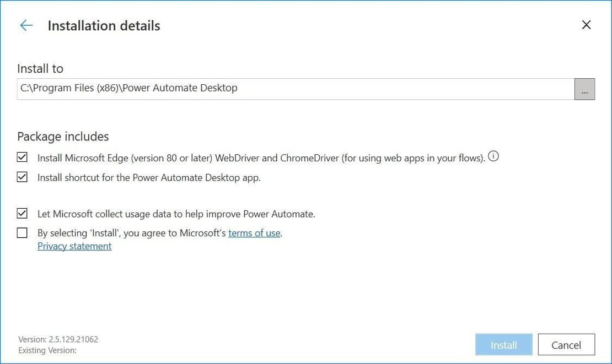612x364 pixels.
Task: Disable the Power Automate Desktop shortcut installation
Action: (x=22, y=177)
